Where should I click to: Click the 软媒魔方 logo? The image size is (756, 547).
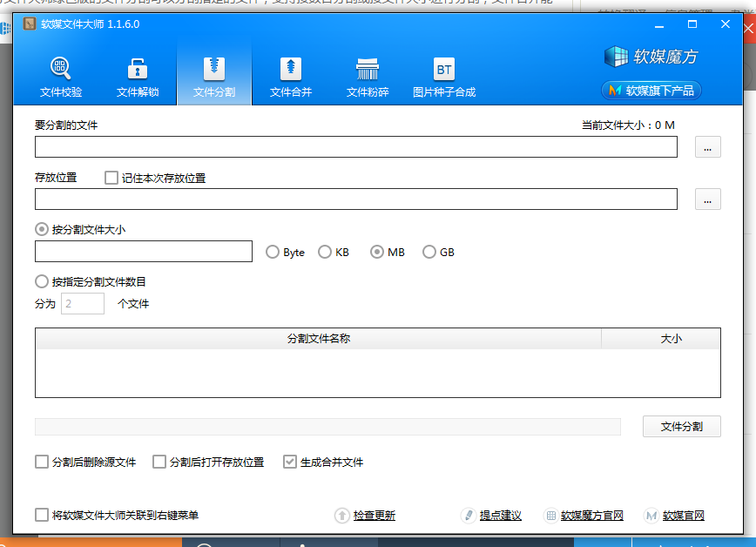click(x=651, y=57)
